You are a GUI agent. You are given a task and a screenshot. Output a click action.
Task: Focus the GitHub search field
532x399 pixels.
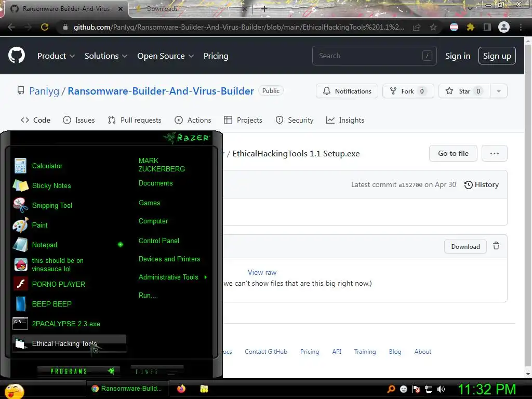(374, 56)
